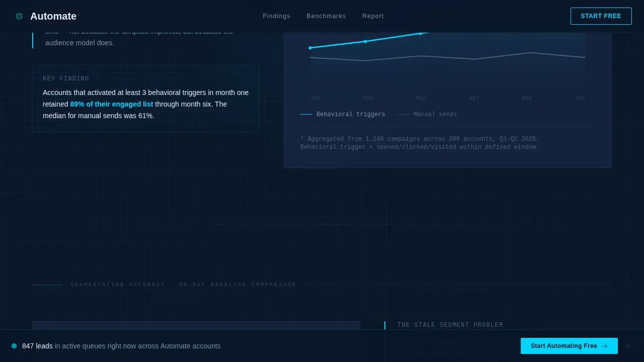Viewport: 644px width, 362px height.
Task: Click the Jan data point on chart
Action: [x=310, y=48]
